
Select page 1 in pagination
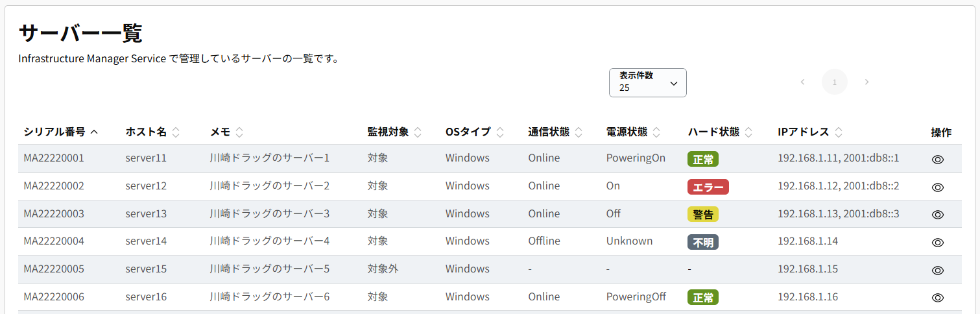tap(834, 82)
